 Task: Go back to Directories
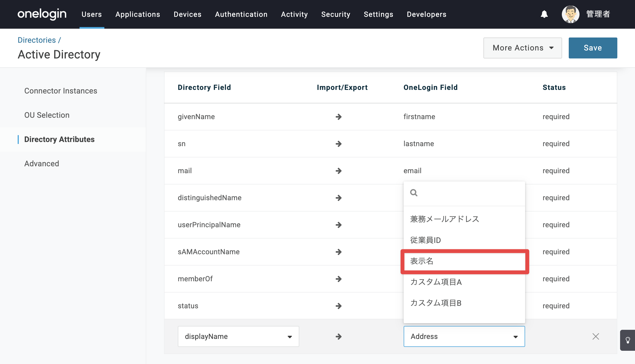37,40
